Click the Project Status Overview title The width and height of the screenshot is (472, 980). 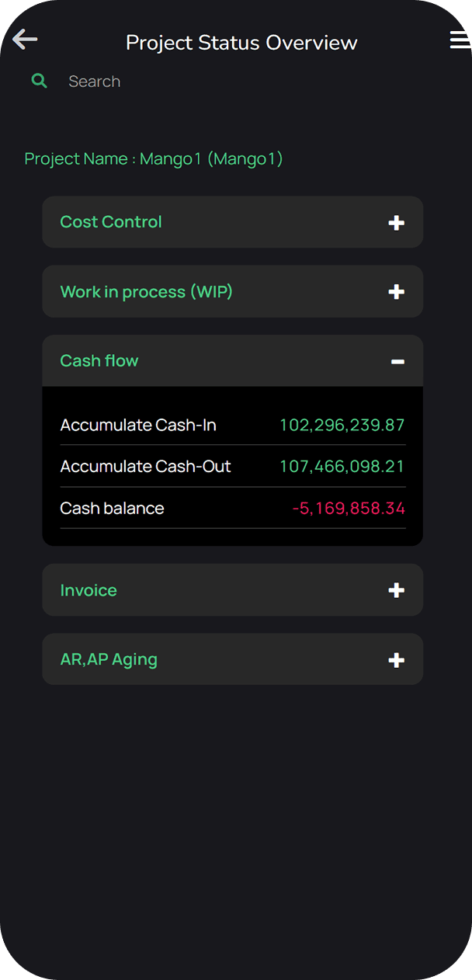pos(241,43)
